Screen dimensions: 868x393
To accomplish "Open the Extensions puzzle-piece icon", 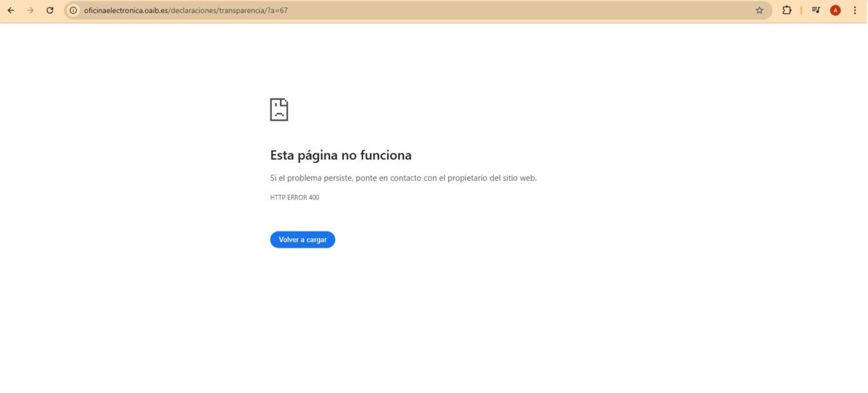I will click(x=787, y=10).
